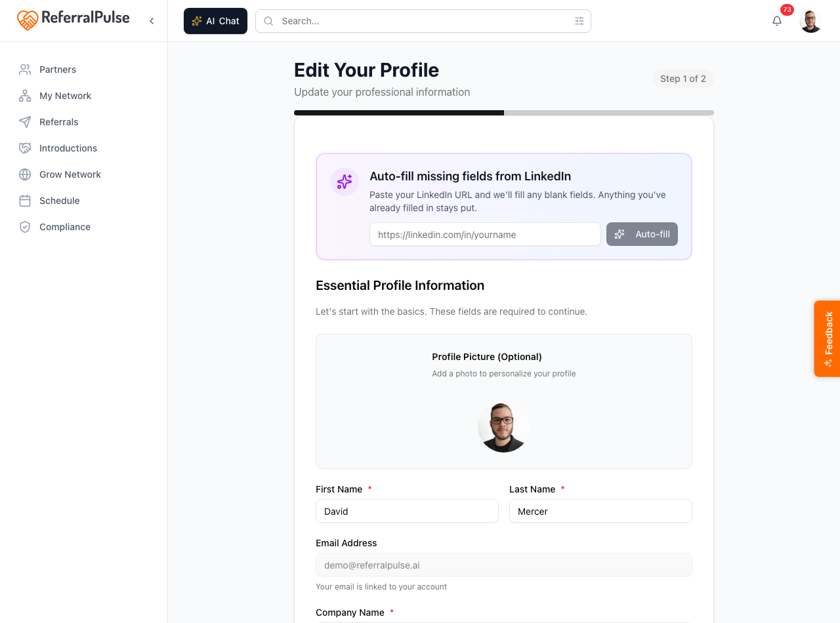Open notifications bell with 73 badge

pyautogui.click(x=777, y=21)
